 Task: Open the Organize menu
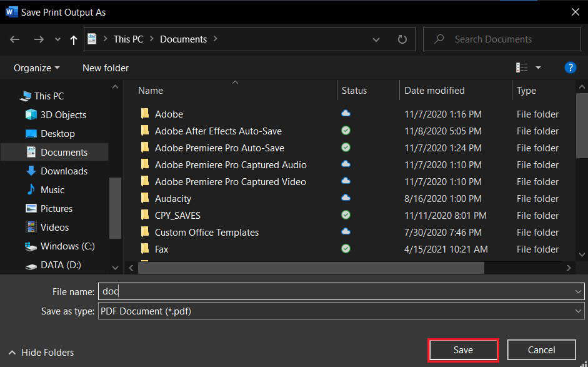37,68
